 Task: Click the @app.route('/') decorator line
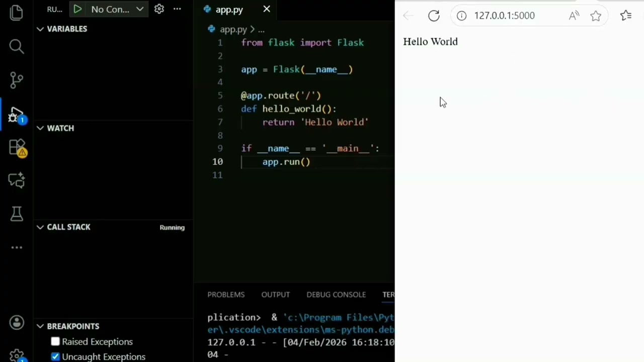tap(281, 96)
